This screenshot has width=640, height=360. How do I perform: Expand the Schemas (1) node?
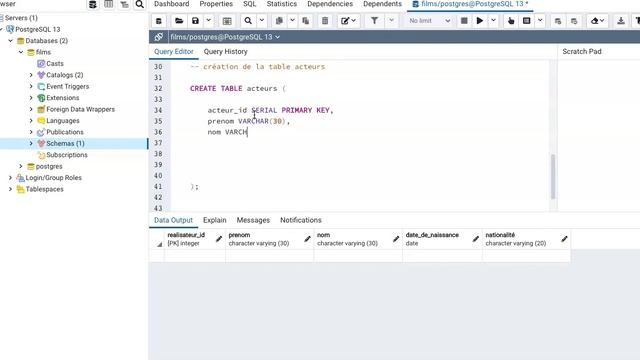pyautogui.click(x=31, y=144)
